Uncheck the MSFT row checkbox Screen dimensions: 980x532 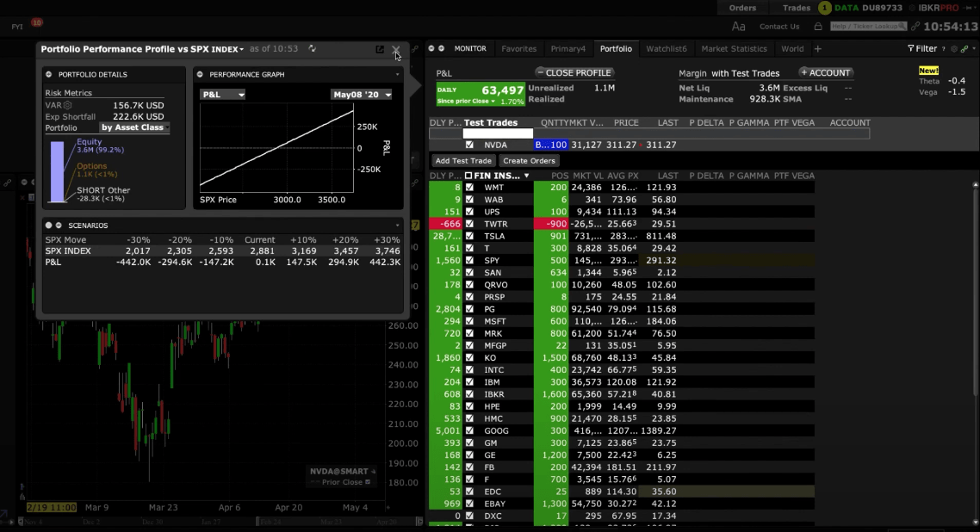[x=469, y=321]
